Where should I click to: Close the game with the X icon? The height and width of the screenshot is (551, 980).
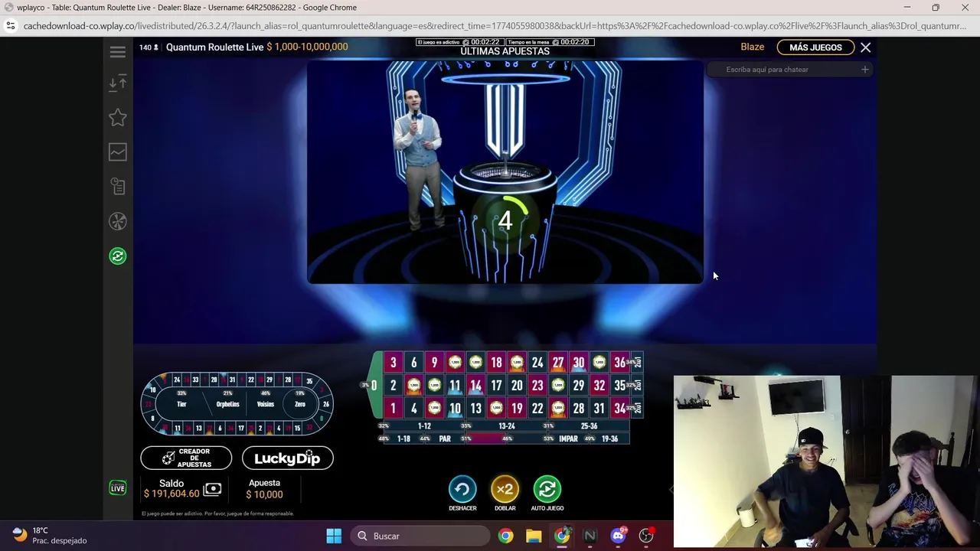(x=865, y=47)
